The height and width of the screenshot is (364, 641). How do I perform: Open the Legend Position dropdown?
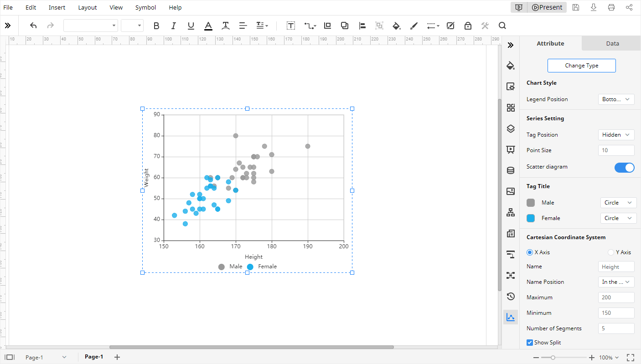(616, 99)
